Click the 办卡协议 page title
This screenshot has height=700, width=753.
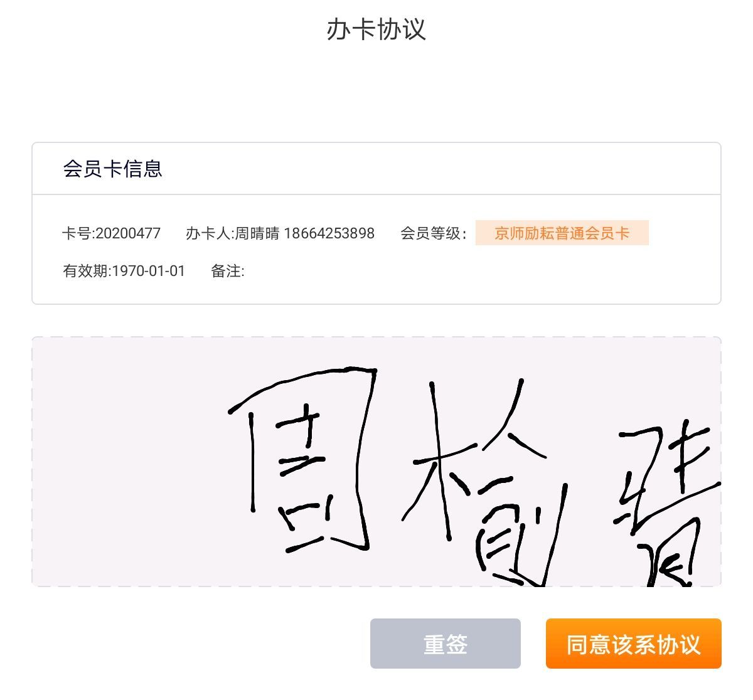pos(376,29)
